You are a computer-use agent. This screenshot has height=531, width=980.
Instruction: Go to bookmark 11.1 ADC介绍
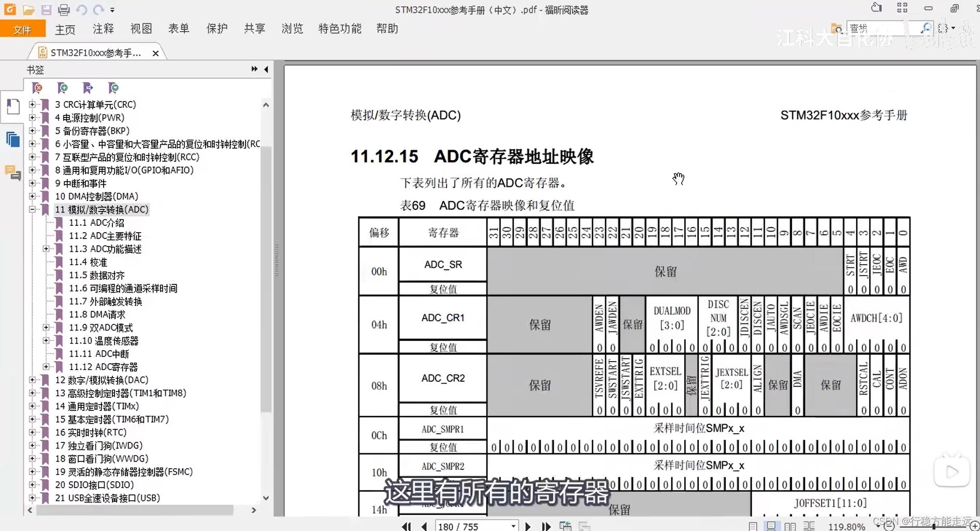click(96, 223)
